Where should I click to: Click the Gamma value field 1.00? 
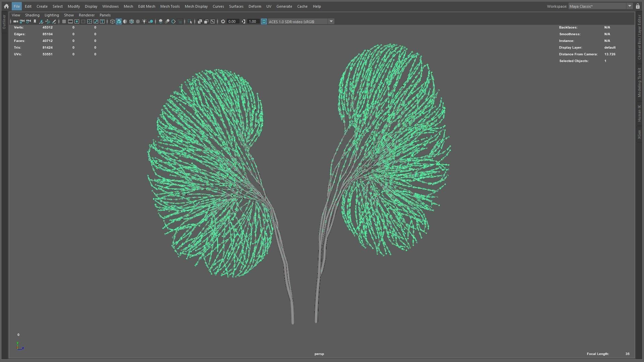[x=254, y=21]
